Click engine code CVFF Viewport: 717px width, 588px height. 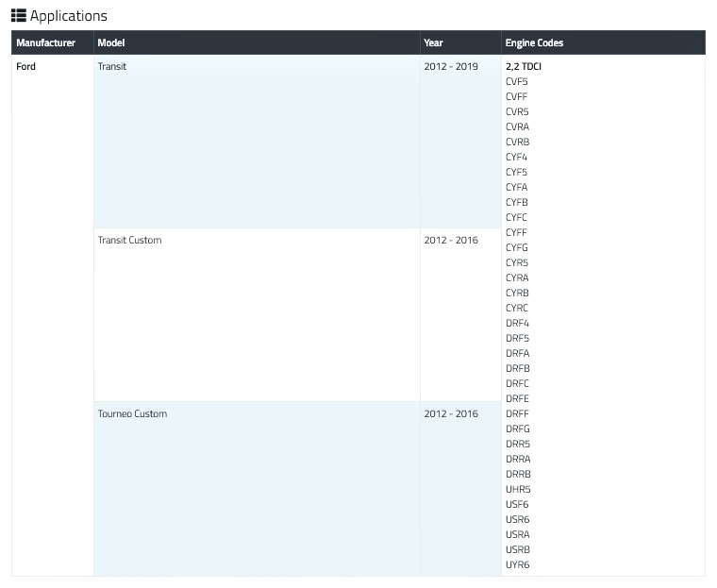(x=517, y=96)
